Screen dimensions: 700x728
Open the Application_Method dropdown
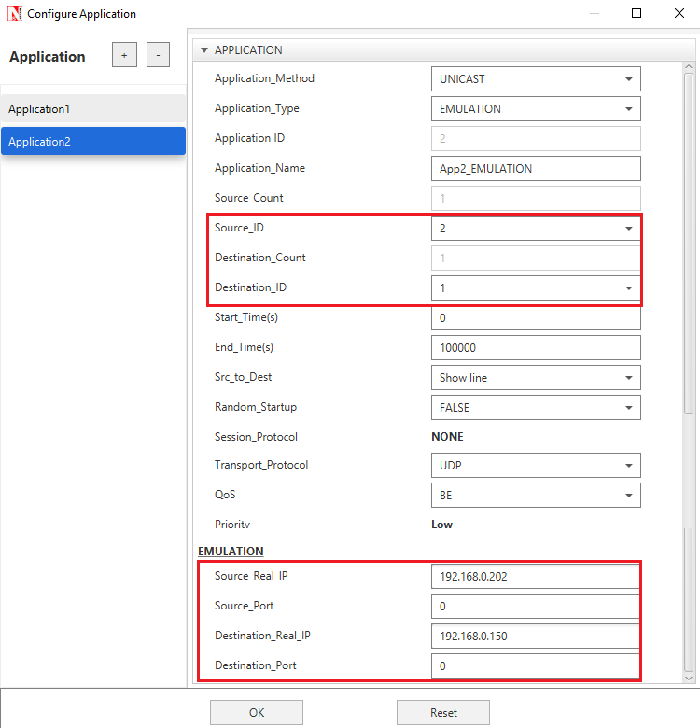click(x=536, y=79)
